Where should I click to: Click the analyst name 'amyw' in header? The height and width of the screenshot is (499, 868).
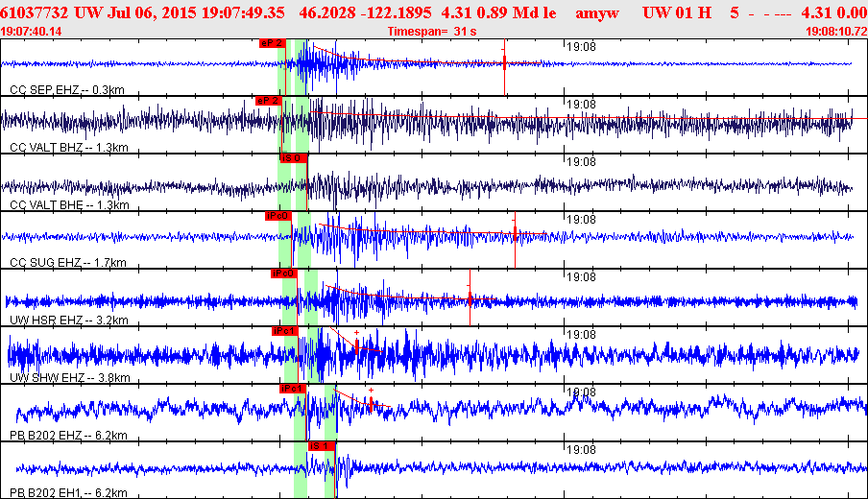coord(597,12)
